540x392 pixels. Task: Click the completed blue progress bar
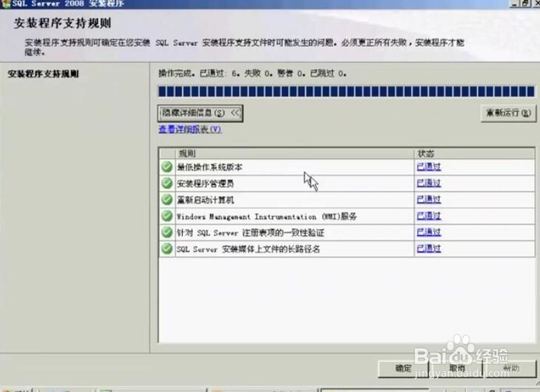pyautogui.click(x=346, y=92)
